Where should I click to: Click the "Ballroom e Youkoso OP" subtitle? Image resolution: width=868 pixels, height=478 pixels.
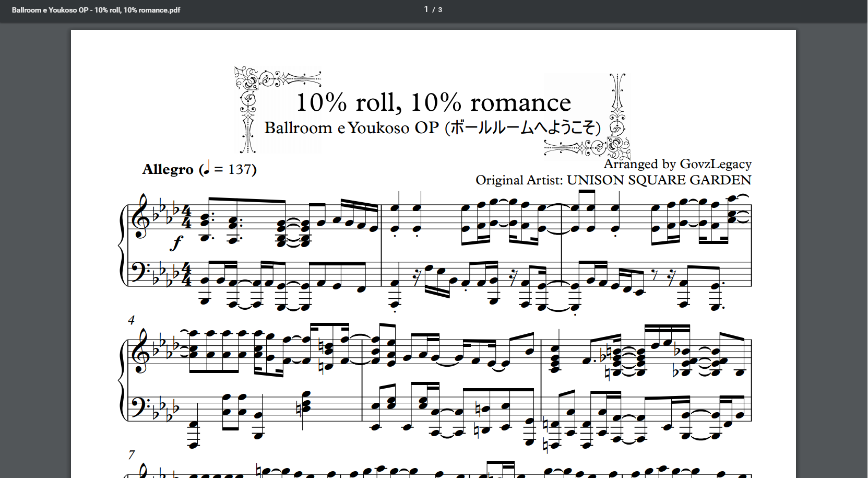click(x=351, y=128)
